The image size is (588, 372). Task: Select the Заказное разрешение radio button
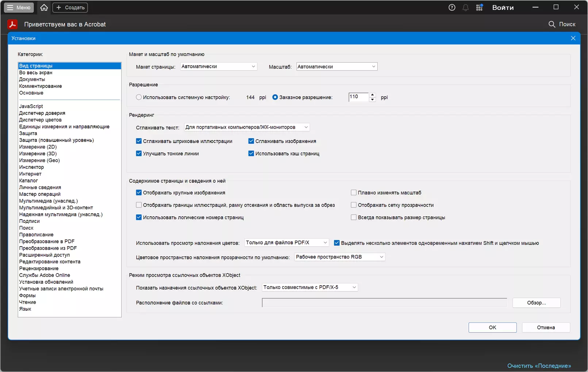coord(275,97)
